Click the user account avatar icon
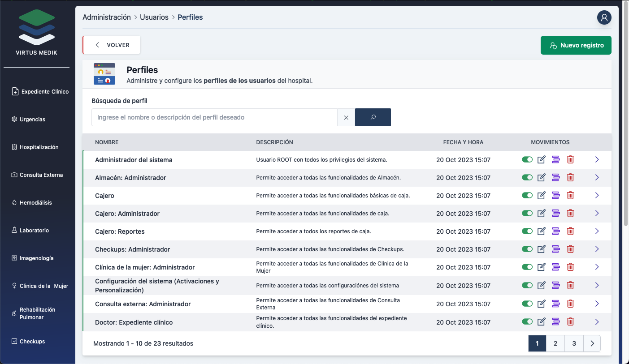This screenshot has width=629, height=364. tap(604, 17)
